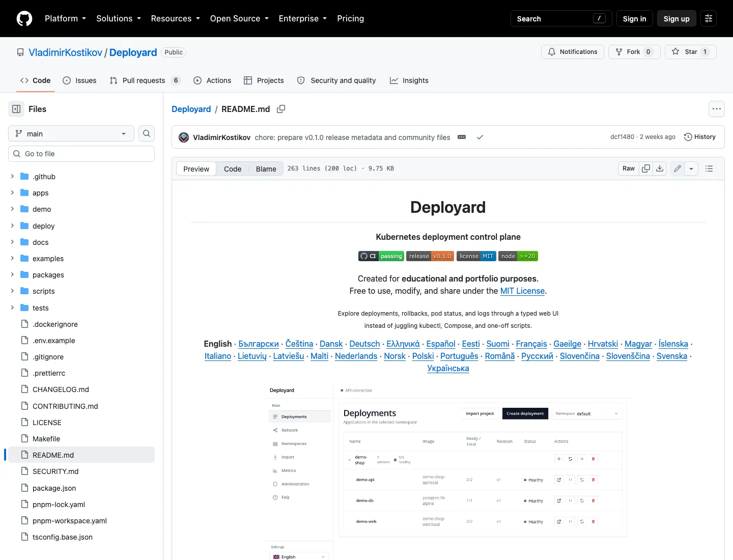Open the Security and quality tab
The height and width of the screenshot is (560, 733).
pos(336,80)
